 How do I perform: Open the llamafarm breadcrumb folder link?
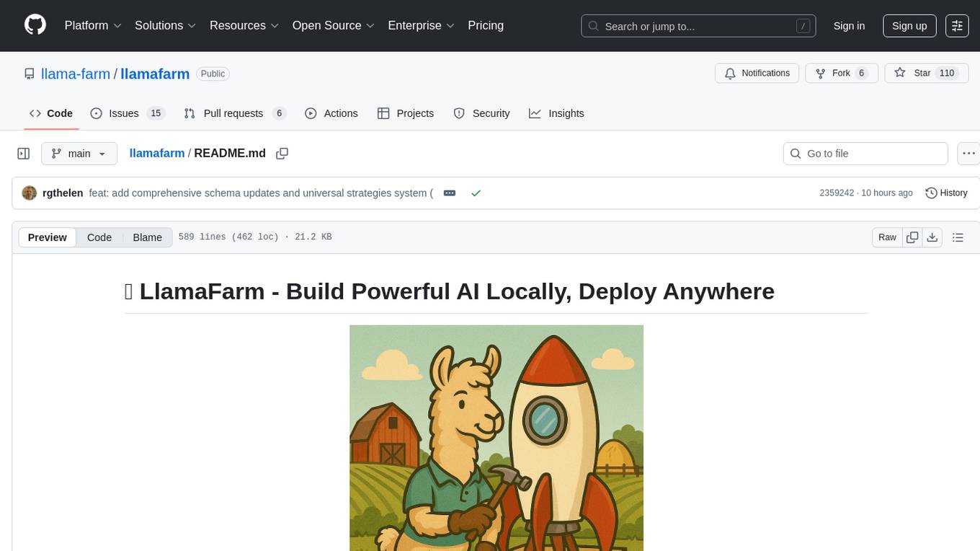click(157, 153)
